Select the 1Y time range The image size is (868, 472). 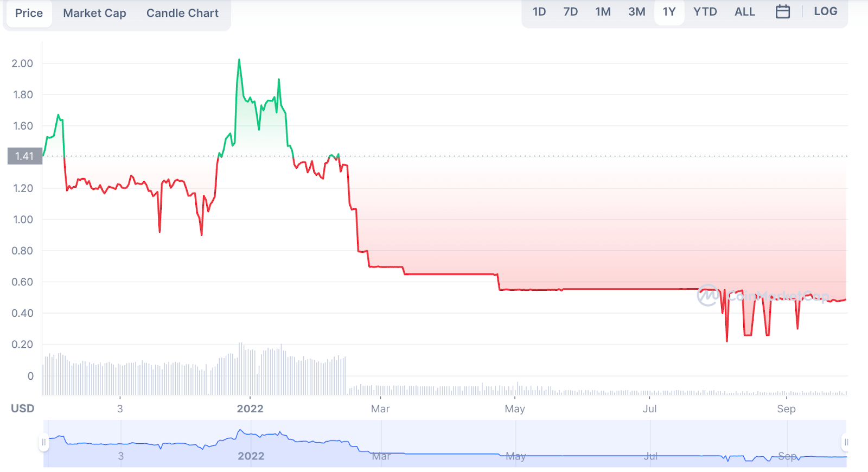pos(669,11)
